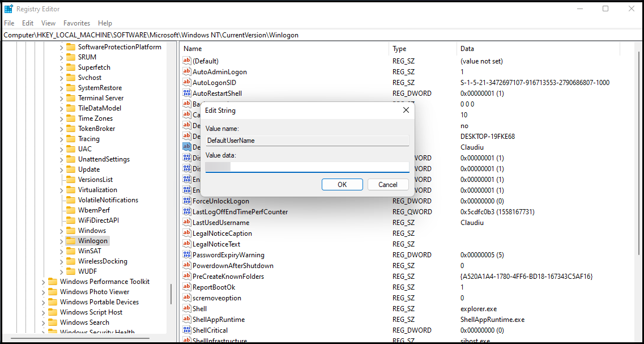Click the Terminal Server folder icon
Screen dimensions: 644x344
[71, 98]
